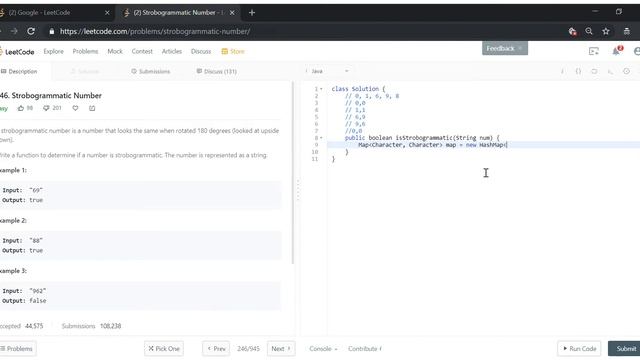Viewport: 640px width, 360px height.
Task: Open the playground icon in the header
Action: (x=594, y=51)
